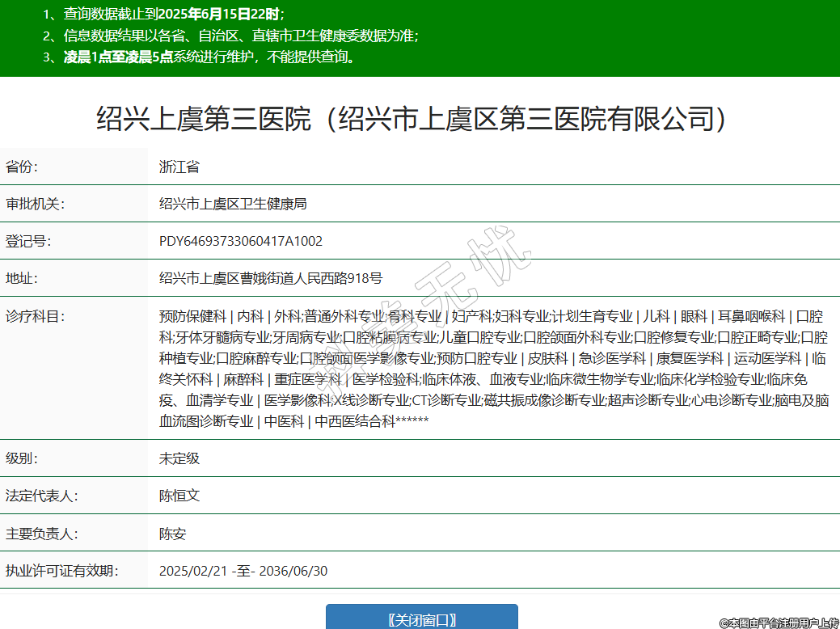Click the department list starting with 预防保健科
The image size is (840, 629).
493,369
